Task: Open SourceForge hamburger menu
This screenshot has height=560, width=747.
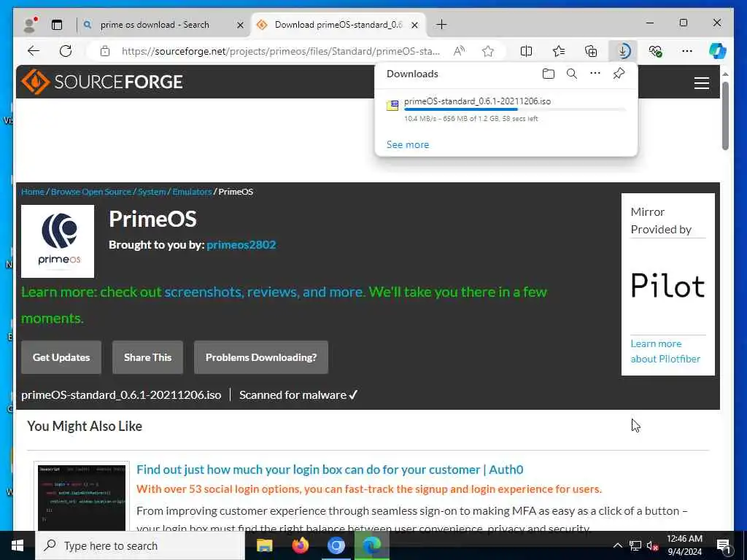Action: pyautogui.click(x=701, y=83)
